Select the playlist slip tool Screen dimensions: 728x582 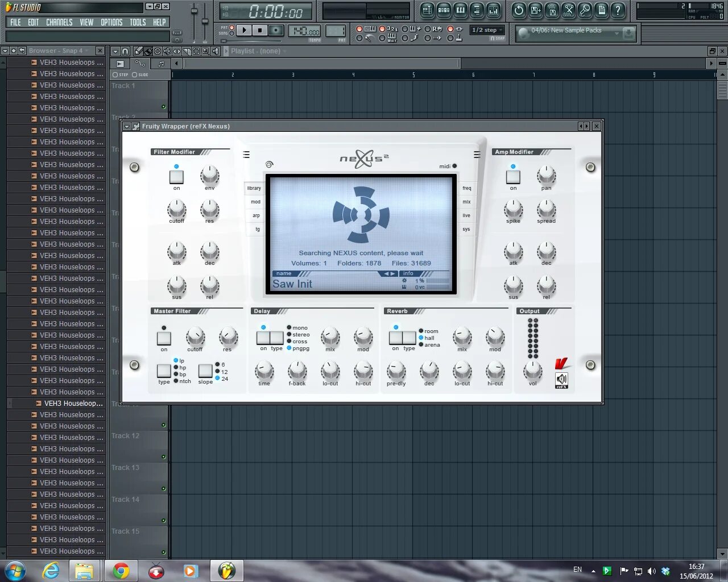point(177,51)
